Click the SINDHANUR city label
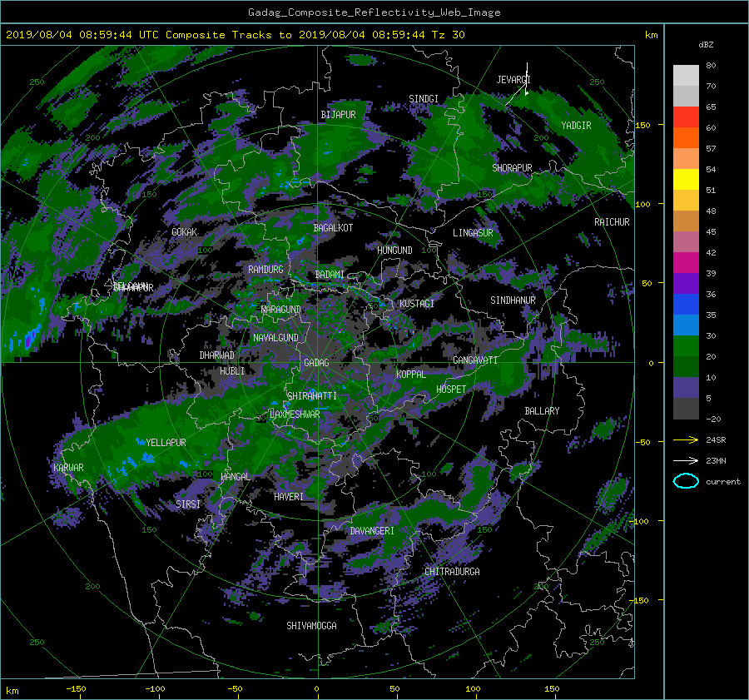Screen dimensions: 749x700 513,300
